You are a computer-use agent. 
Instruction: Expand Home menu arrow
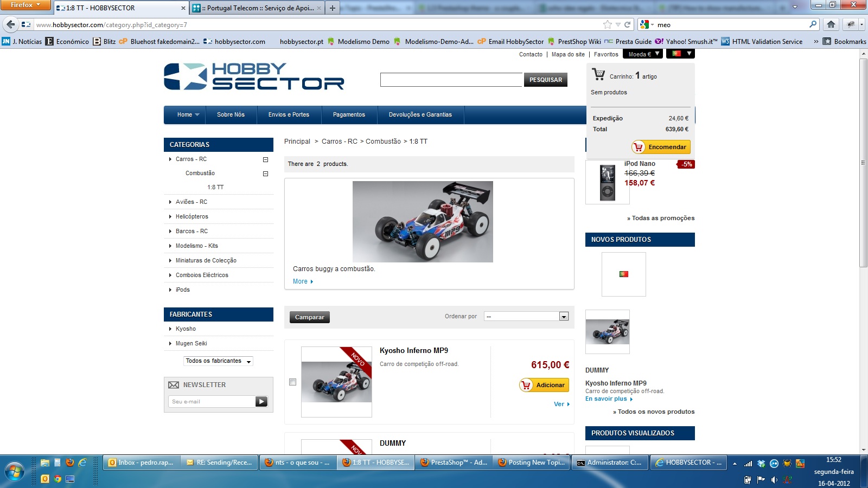(x=197, y=115)
